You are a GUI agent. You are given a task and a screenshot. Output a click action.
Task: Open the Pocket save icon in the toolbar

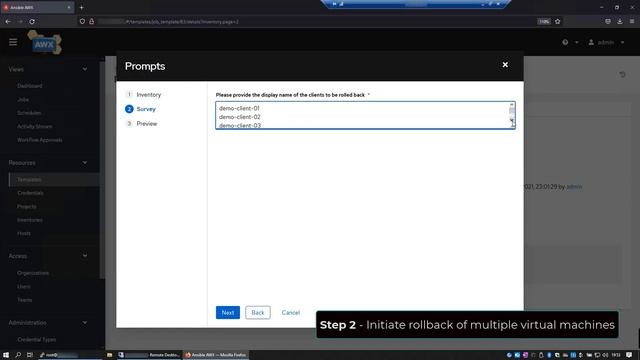pos(608,22)
